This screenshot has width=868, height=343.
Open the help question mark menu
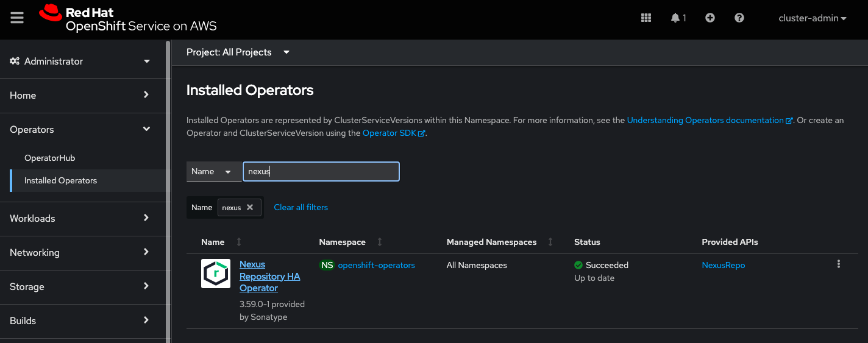tap(739, 18)
